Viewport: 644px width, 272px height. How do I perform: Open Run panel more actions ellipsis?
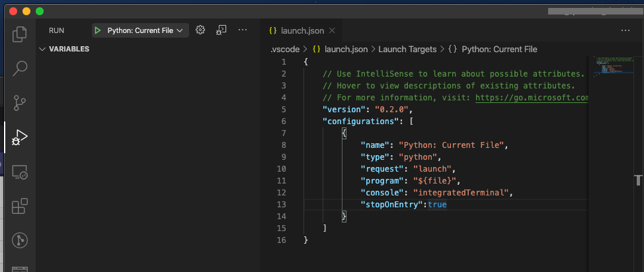[x=243, y=30]
